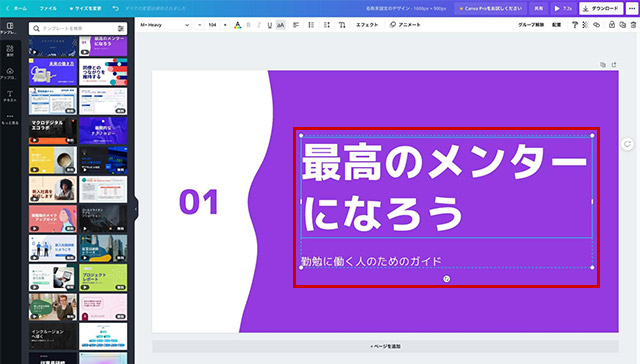Viewport: 640px width, 364px height.
Task: Open the Templates tab in sidebar
Action: pos(10,28)
